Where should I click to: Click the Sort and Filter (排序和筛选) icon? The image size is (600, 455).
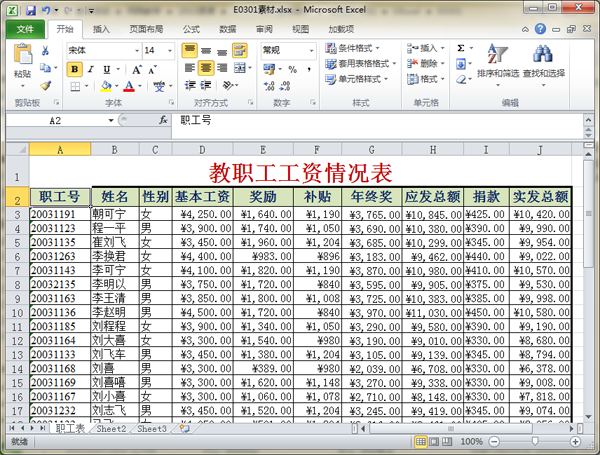click(497, 56)
